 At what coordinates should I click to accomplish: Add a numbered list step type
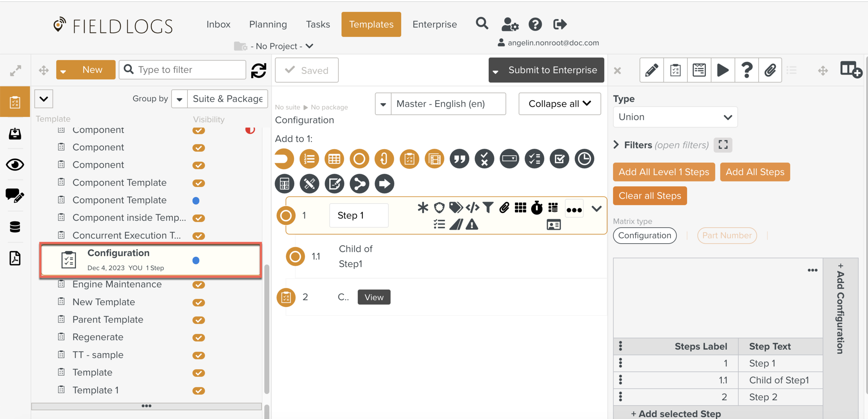(x=309, y=159)
